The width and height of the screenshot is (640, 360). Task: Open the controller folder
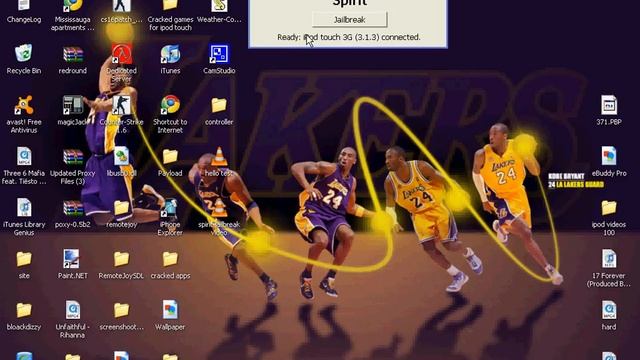coord(219,105)
